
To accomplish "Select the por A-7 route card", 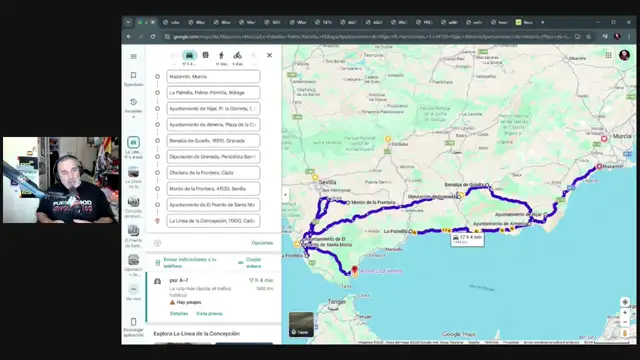I will pos(214,297).
